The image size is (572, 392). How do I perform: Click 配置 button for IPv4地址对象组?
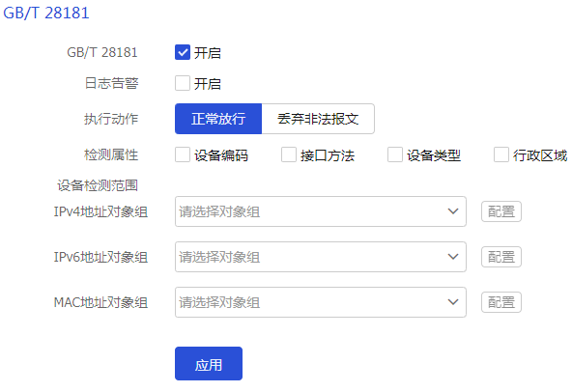click(501, 211)
